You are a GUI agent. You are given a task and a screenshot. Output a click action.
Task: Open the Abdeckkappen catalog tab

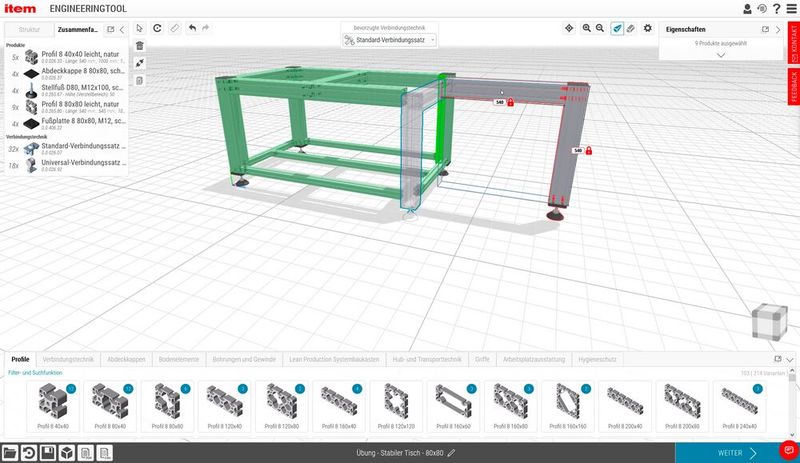(x=126, y=359)
